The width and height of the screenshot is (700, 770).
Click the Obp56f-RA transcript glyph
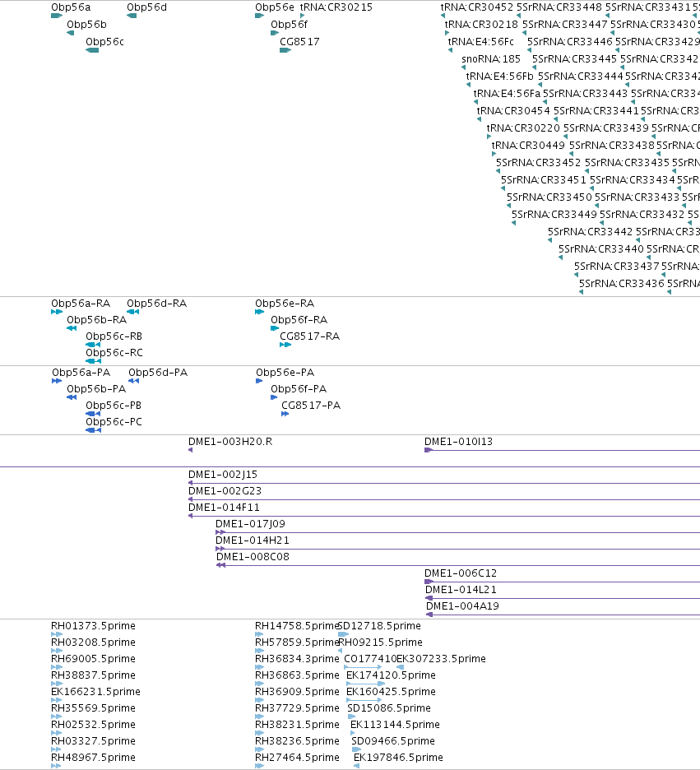pyautogui.click(x=275, y=328)
